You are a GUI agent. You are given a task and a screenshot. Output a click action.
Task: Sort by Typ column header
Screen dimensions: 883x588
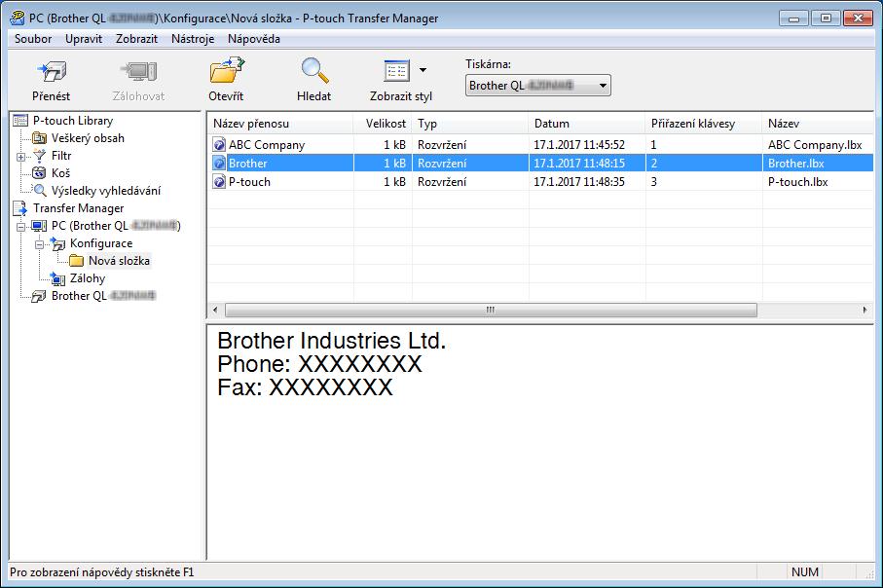coord(470,124)
